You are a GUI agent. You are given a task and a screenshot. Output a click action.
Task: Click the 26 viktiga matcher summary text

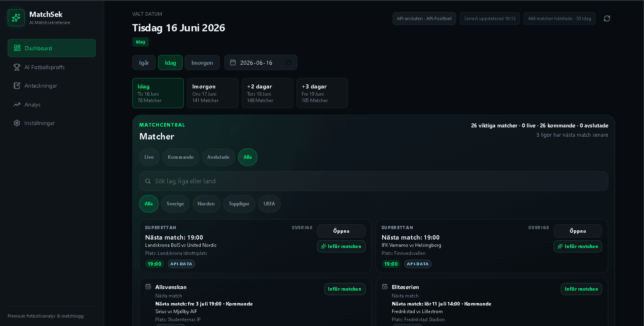click(539, 126)
